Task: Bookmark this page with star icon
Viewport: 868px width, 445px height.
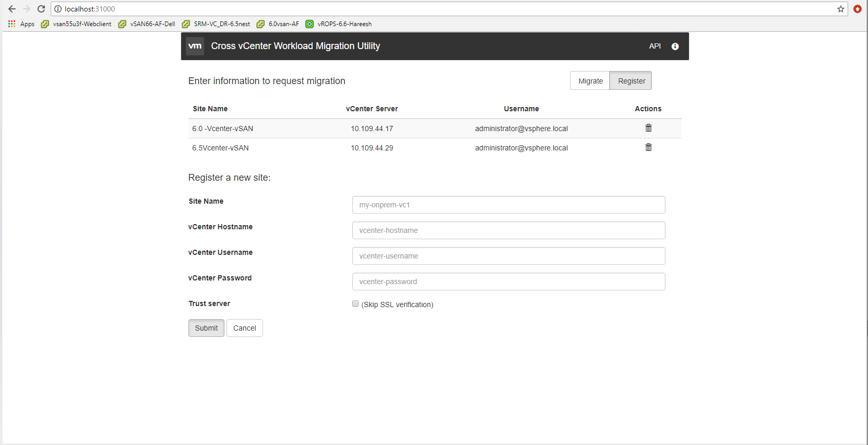Action: click(x=840, y=9)
